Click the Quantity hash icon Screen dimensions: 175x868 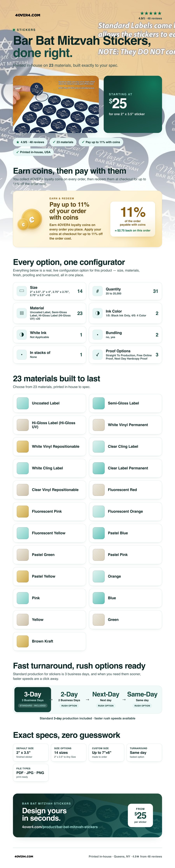tap(97, 291)
